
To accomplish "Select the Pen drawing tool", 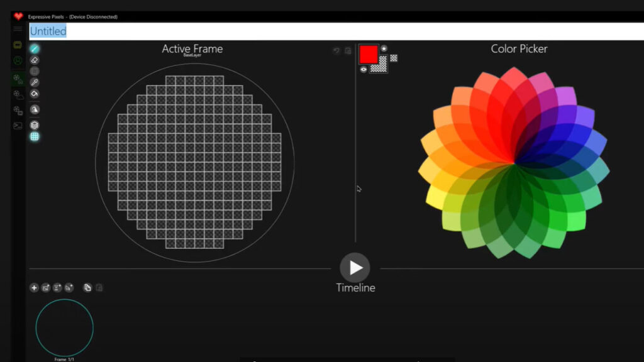I will click(35, 47).
